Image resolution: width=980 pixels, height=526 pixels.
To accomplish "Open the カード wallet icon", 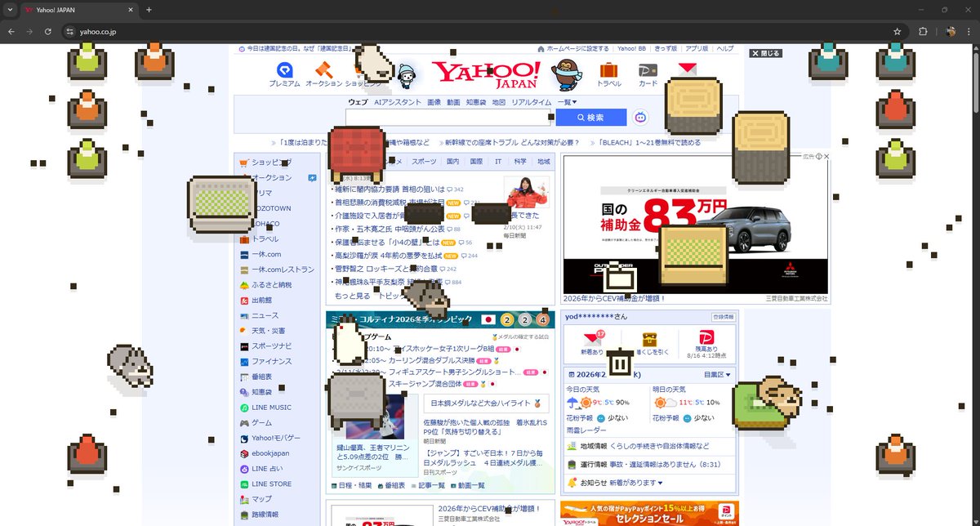I will point(648,74).
